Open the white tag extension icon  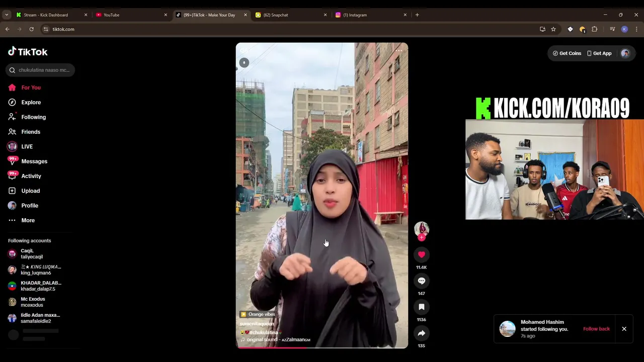pyautogui.click(x=570, y=29)
